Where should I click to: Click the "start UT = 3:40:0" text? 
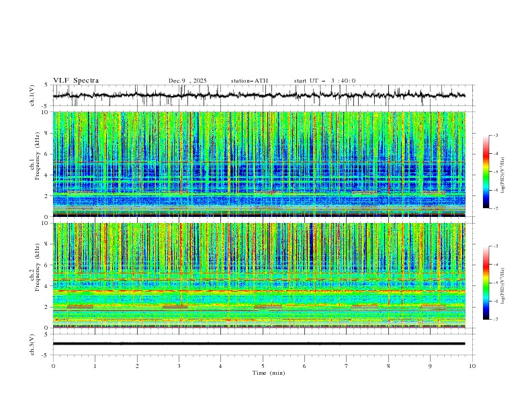click(324, 81)
